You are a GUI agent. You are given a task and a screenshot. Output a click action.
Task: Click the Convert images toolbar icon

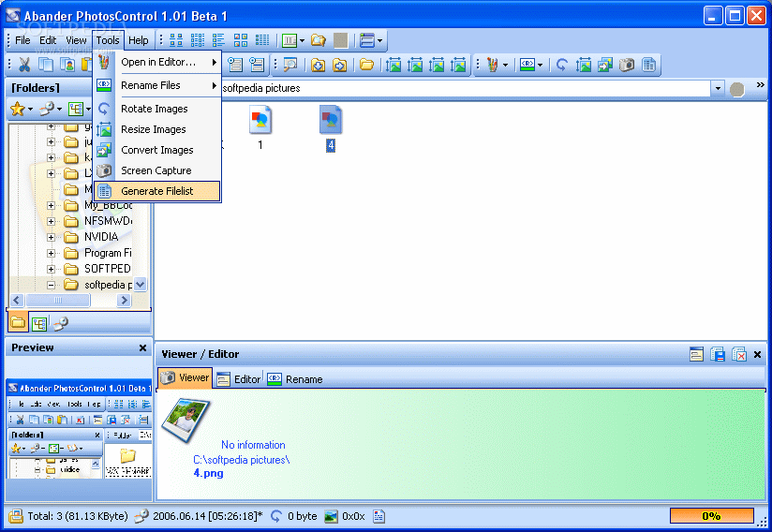coord(605,65)
